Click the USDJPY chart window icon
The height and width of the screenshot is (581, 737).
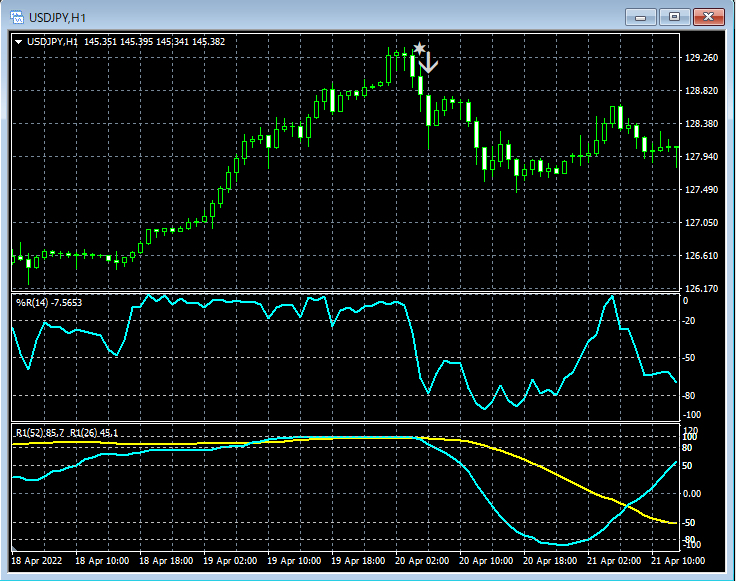point(17,17)
